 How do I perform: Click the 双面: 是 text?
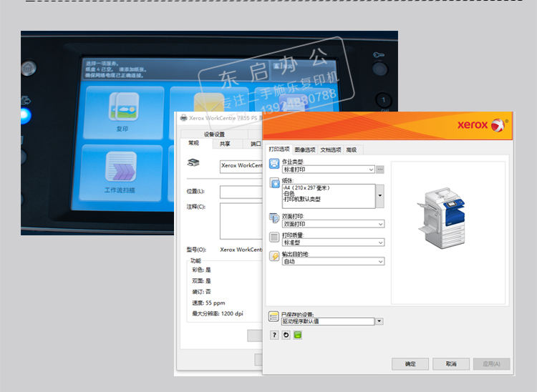201,281
